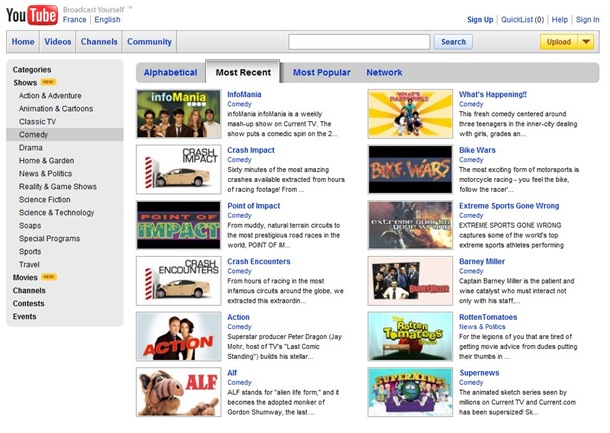
Task: Select News & Politics sidebar category
Action: [46, 174]
